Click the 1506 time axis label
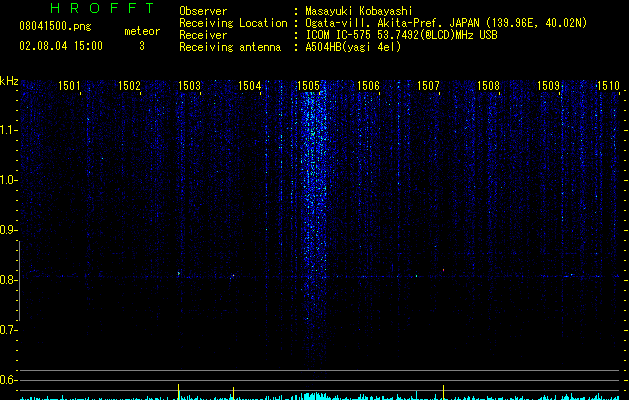Screen dimensions: 629x400 point(368,85)
